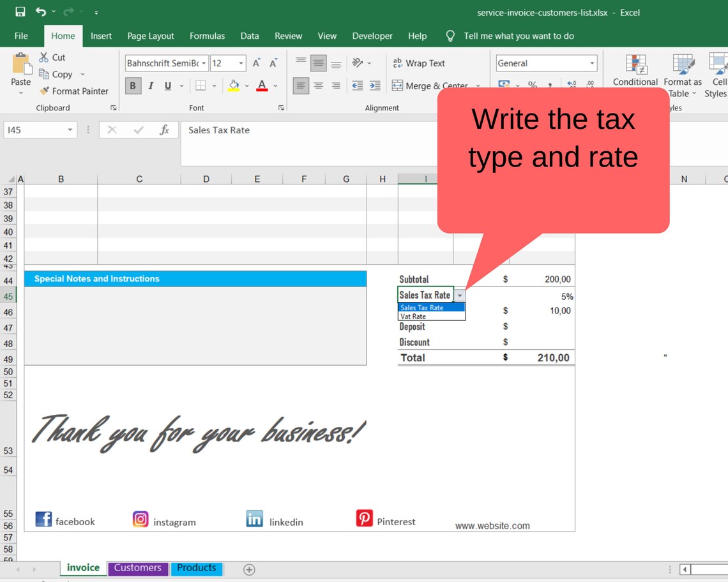Open the General number format dropdown

click(592, 63)
